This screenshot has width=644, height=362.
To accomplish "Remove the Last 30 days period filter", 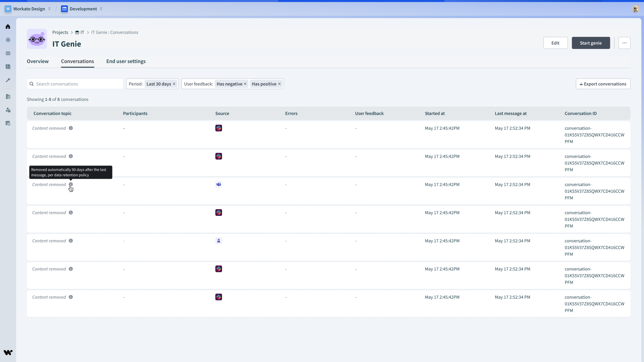I will [174, 84].
